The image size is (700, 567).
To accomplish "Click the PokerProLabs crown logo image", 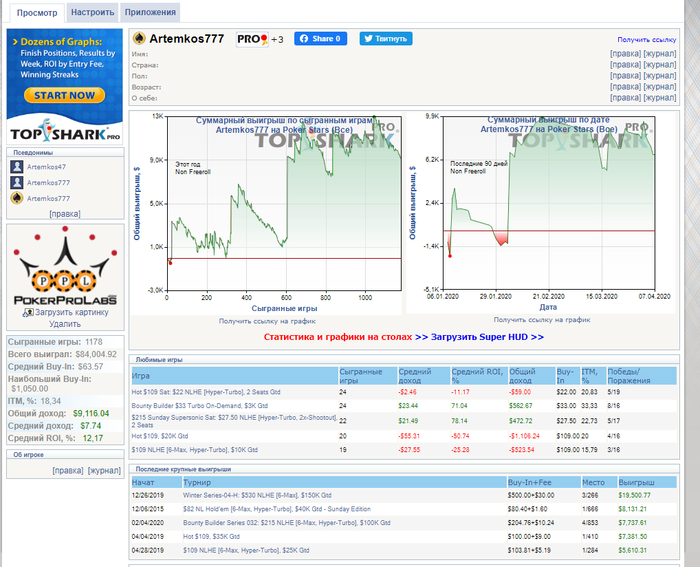I will coord(65,266).
